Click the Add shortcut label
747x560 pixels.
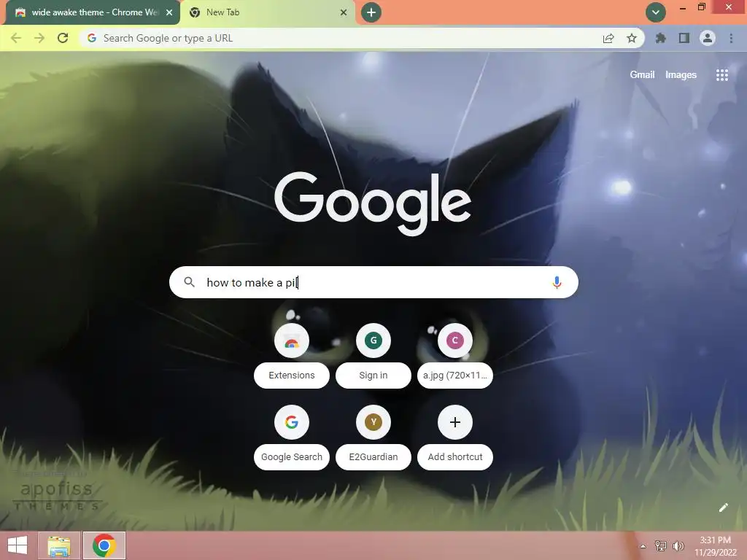455,456
